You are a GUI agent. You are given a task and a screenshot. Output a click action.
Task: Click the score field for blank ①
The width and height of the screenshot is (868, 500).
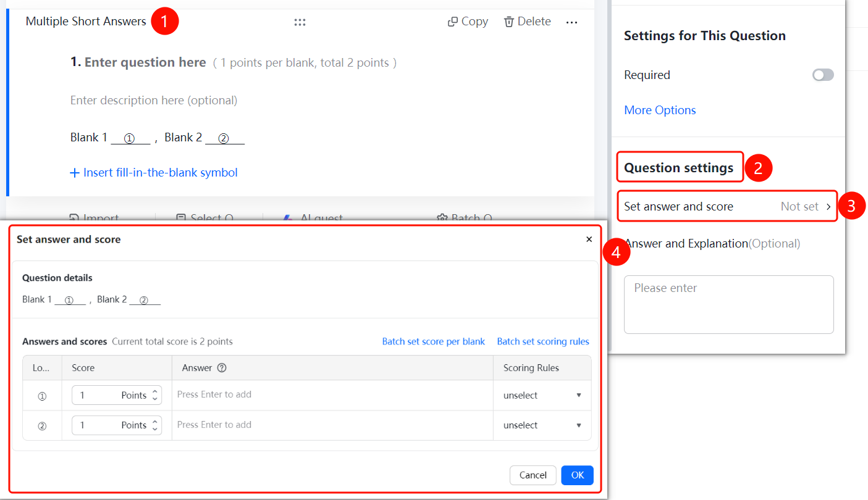tap(117, 395)
